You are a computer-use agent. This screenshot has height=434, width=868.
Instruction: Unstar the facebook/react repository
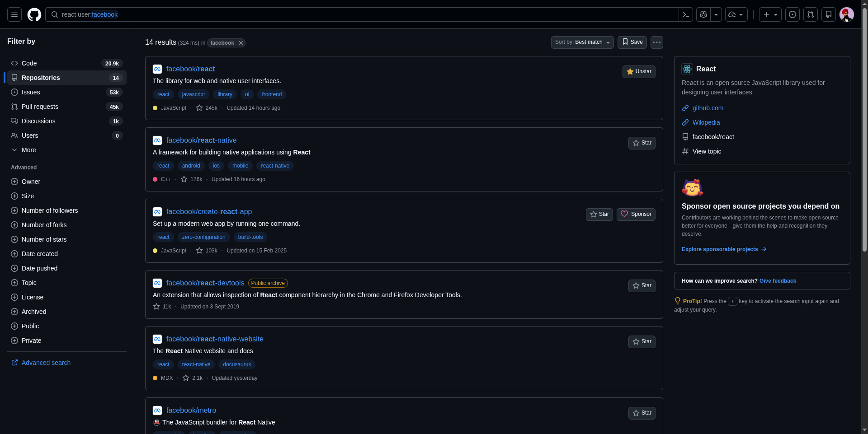(x=639, y=72)
